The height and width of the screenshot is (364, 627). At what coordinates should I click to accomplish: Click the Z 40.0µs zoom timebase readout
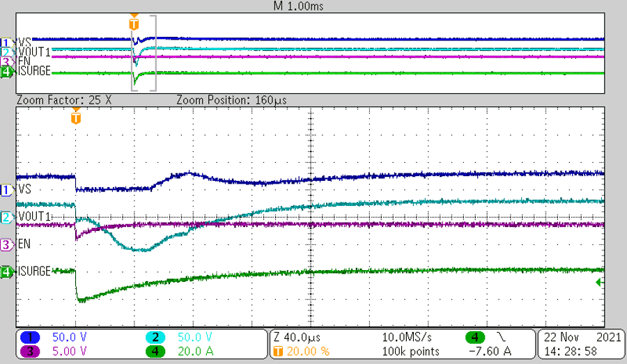coord(297,338)
